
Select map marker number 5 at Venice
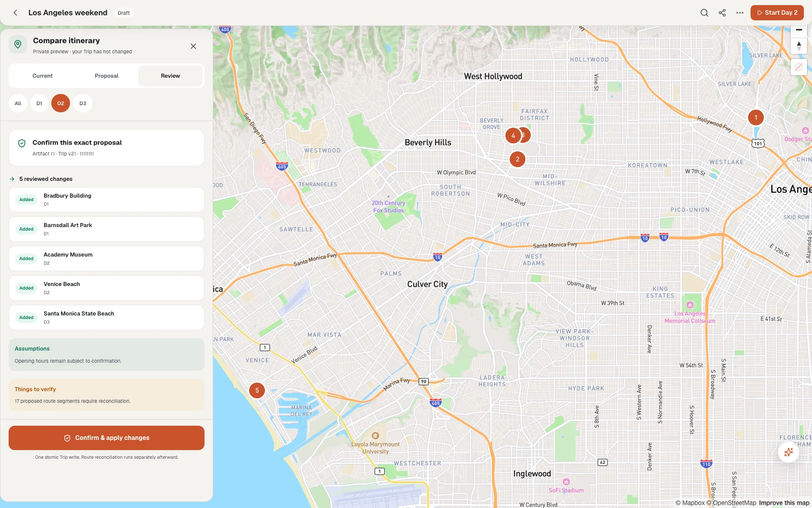[257, 390]
